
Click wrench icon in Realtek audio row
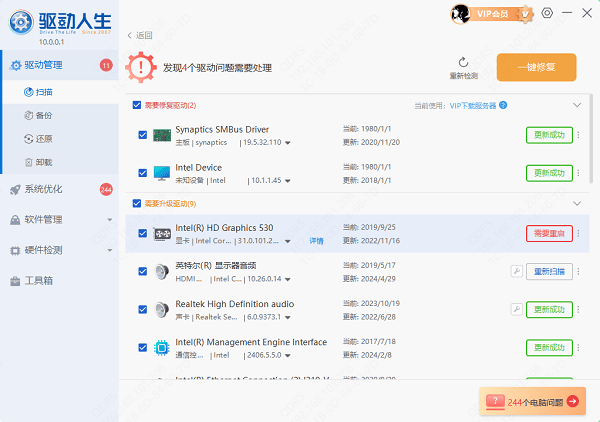(517, 309)
